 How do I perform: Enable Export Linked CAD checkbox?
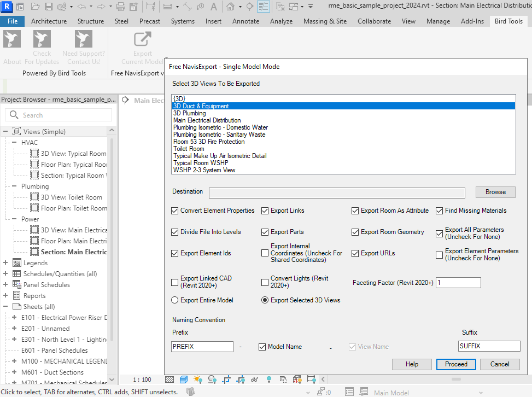click(175, 282)
